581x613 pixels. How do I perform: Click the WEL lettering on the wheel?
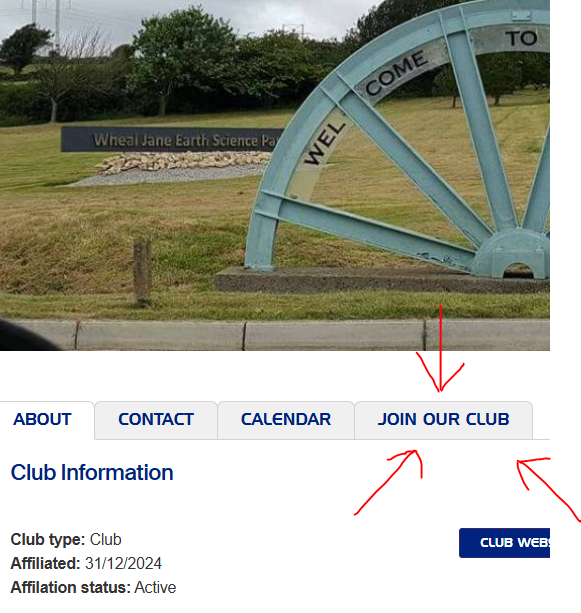coord(325,143)
